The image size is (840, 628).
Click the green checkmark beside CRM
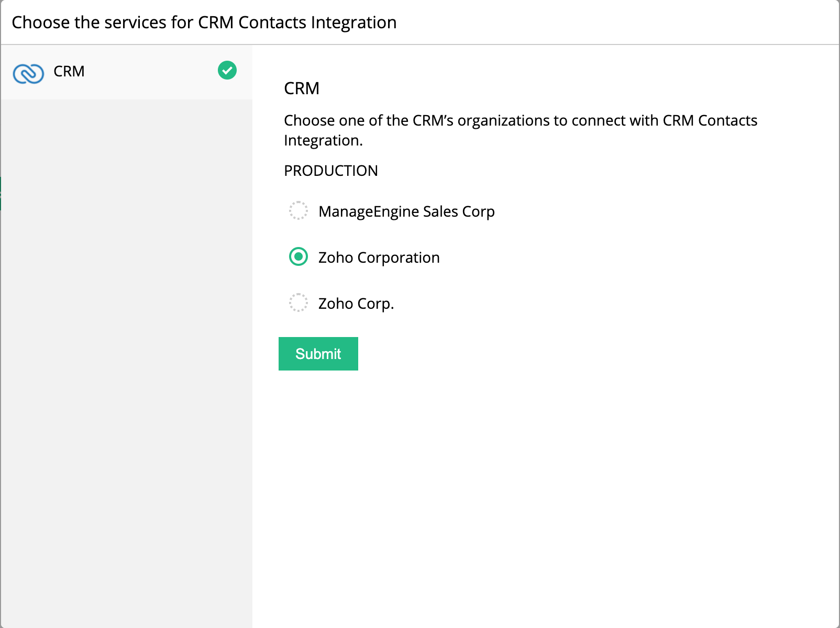pos(227,70)
